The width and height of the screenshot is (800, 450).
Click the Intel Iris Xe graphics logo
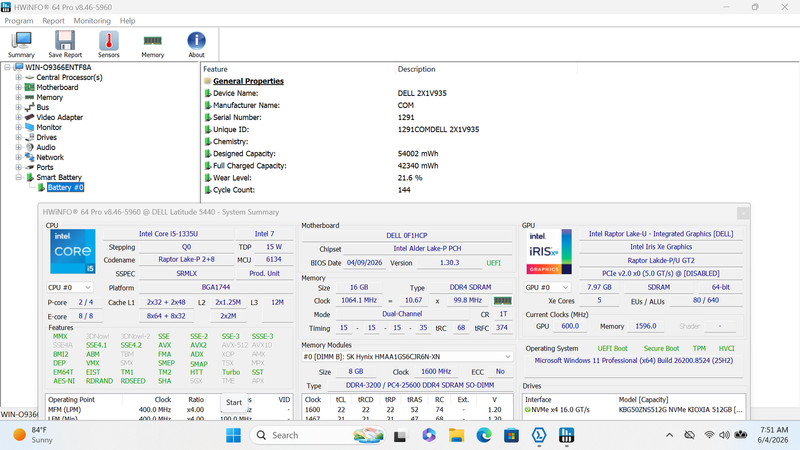tap(549, 252)
